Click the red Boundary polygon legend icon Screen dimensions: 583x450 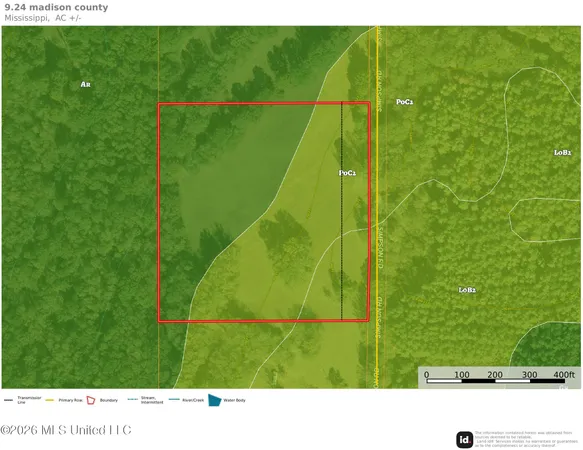pos(91,401)
